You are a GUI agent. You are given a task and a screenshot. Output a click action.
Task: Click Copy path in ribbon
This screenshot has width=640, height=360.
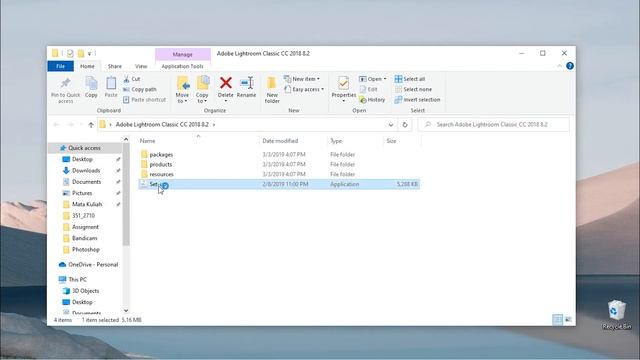pyautogui.click(x=140, y=89)
